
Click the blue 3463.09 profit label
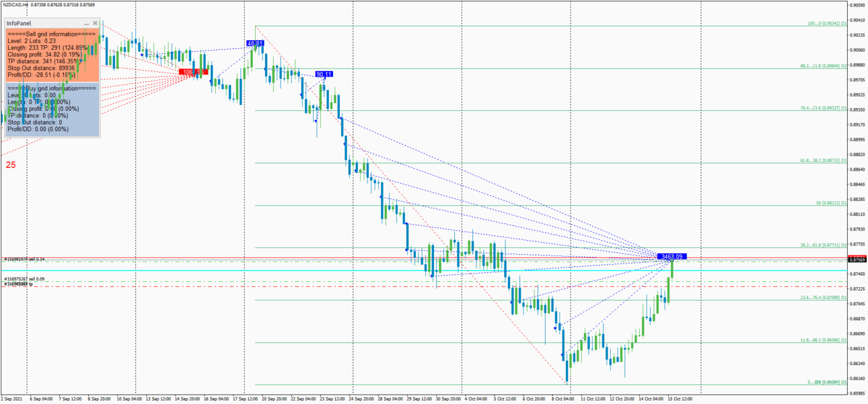click(x=672, y=257)
